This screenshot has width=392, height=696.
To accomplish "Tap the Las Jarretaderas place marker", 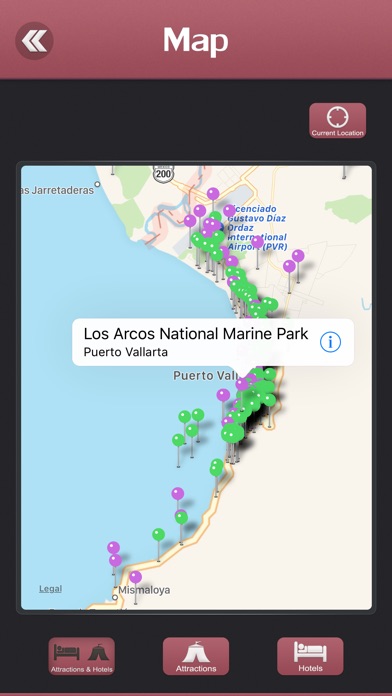I will [x=97, y=184].
